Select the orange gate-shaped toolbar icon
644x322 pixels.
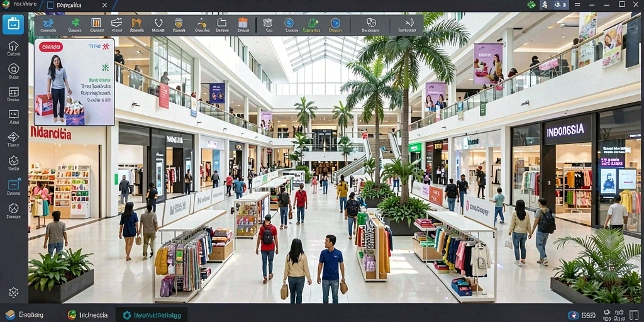pos(136,23)
